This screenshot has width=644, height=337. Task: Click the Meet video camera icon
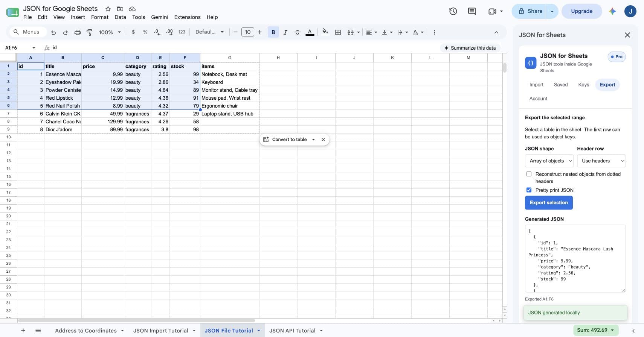pyautogui.click(x=492, y=11)
